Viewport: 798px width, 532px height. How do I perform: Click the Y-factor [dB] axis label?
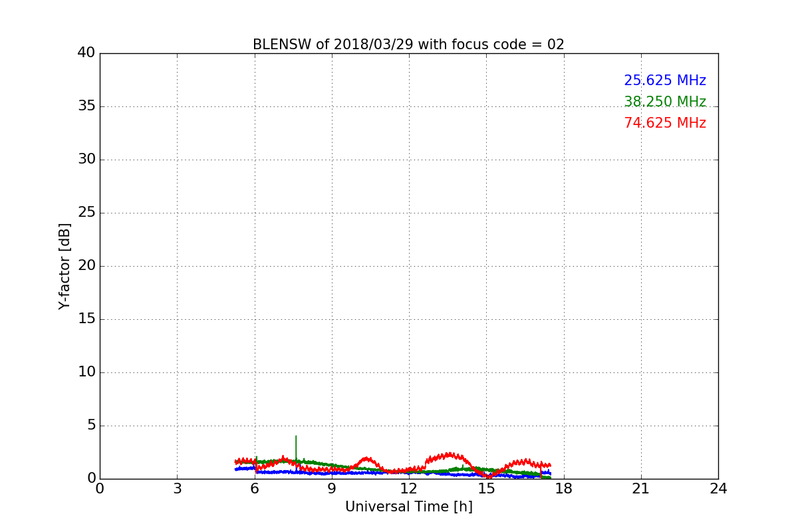pyautogui.click(x=65, y=266)
